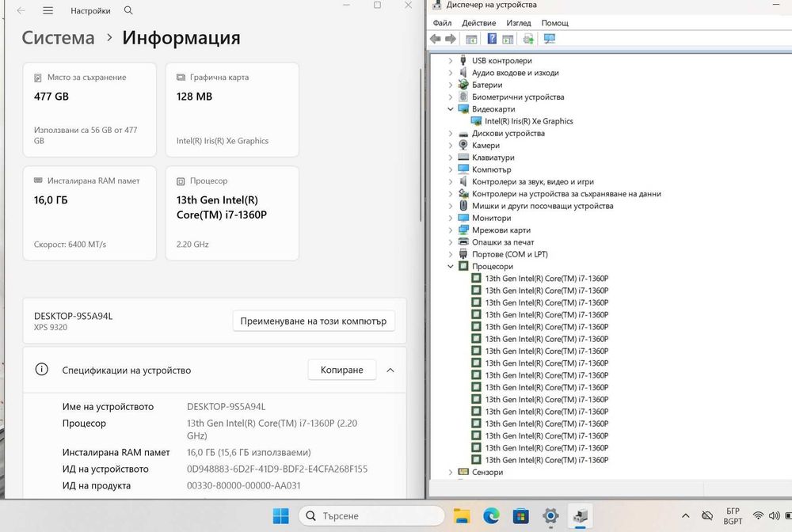Expand Опашки за печат node
This screenshot has height=532, width=792.
(x=451, y=242)
